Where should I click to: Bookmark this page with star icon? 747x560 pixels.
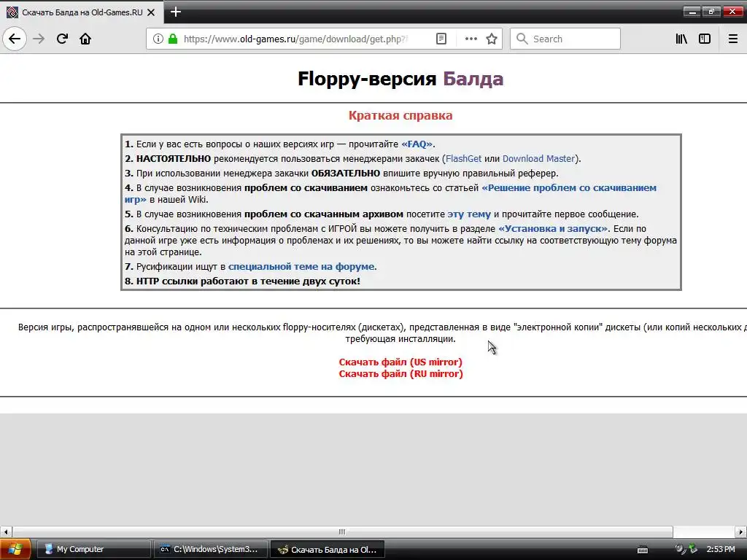[492, 39]
